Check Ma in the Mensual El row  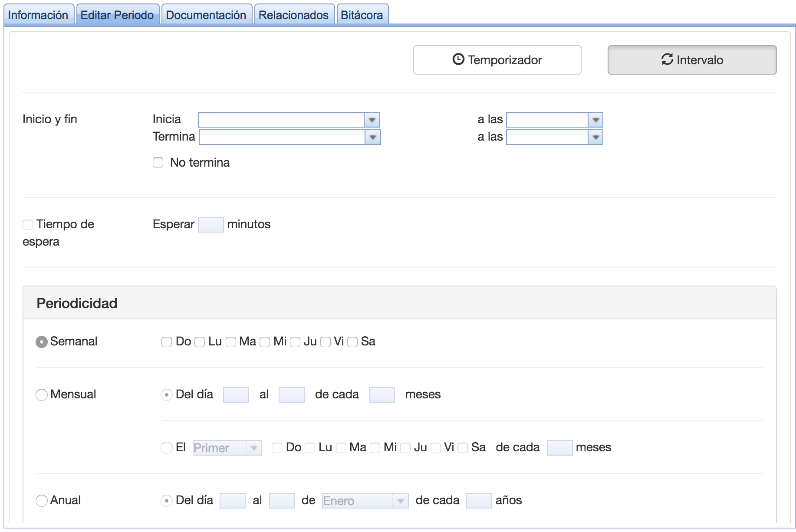pos(341,448)
